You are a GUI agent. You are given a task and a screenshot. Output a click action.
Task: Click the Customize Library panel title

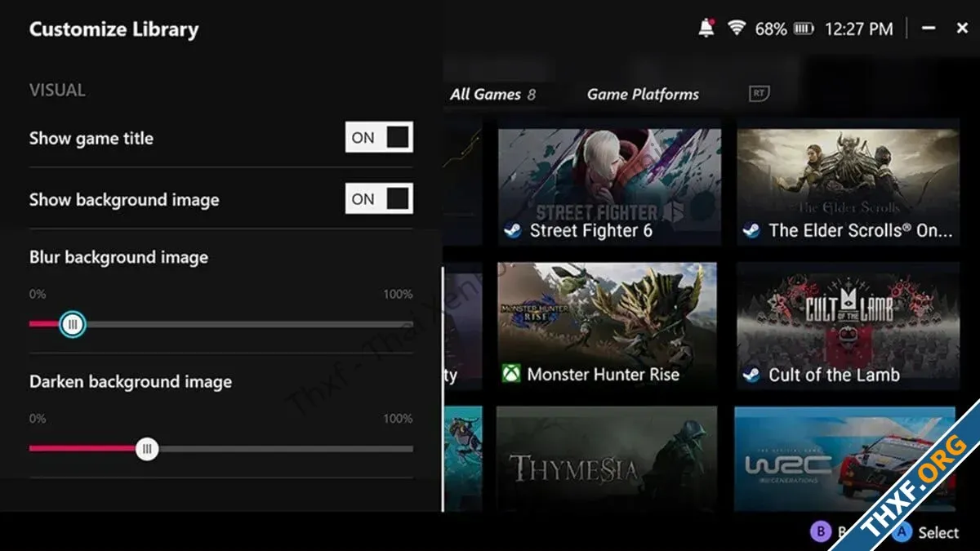coord(114,30)
